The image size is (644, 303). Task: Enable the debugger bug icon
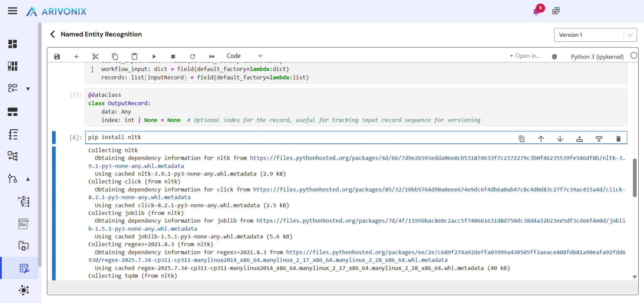[x=554, y=56]
